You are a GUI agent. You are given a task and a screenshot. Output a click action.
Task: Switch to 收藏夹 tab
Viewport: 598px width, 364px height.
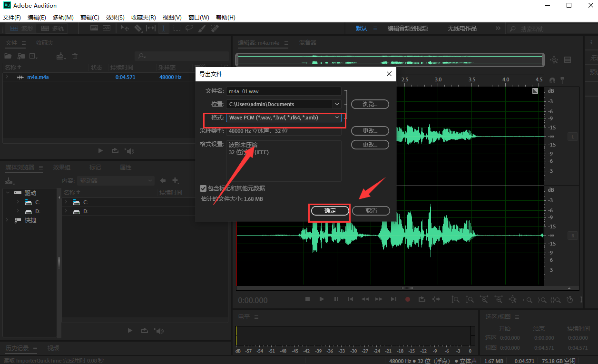coord(45,43)
